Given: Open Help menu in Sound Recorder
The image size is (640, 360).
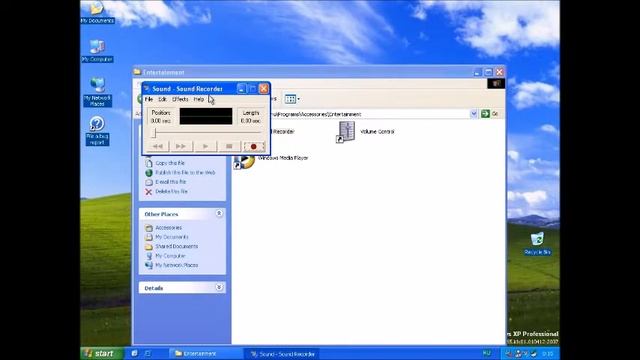Looking at the screenshot, I should tap(199, 99).
